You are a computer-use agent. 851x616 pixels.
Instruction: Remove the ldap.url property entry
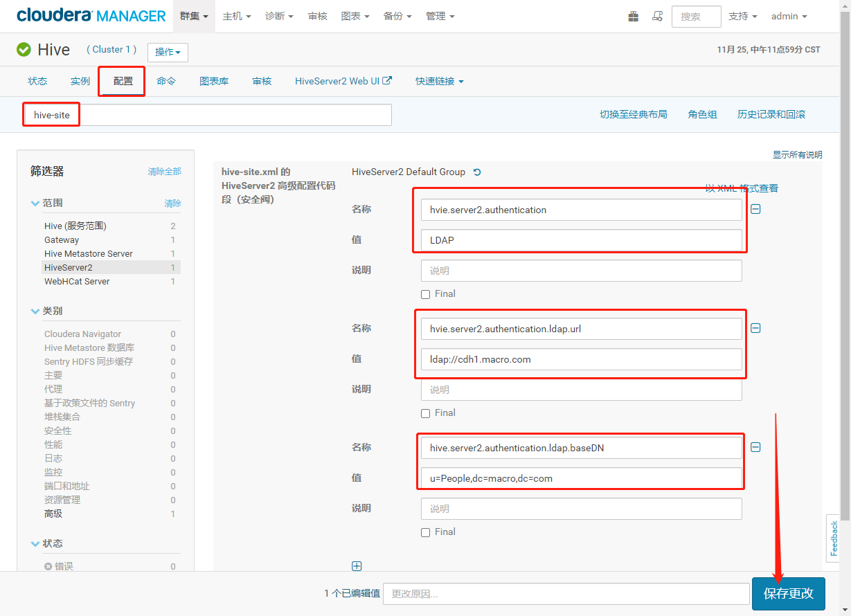(755, 328)
